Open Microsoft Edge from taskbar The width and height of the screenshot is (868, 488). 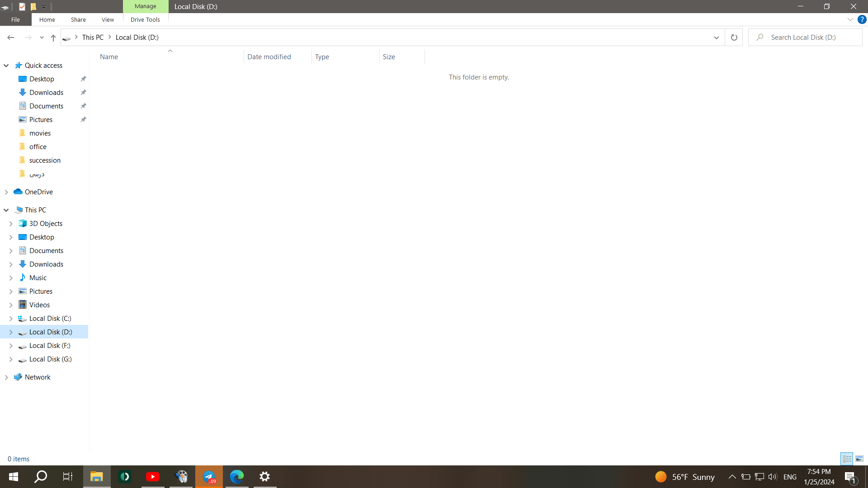click(236, 477)
